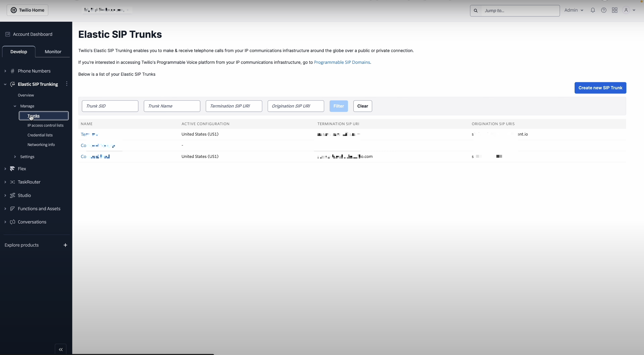Open the Overview sidebar item

tap(26, 95)
